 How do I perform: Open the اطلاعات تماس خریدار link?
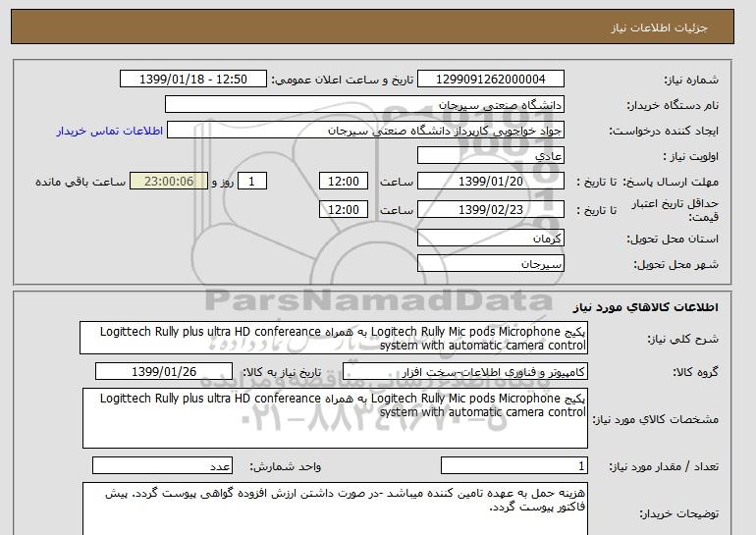(109, 131)
